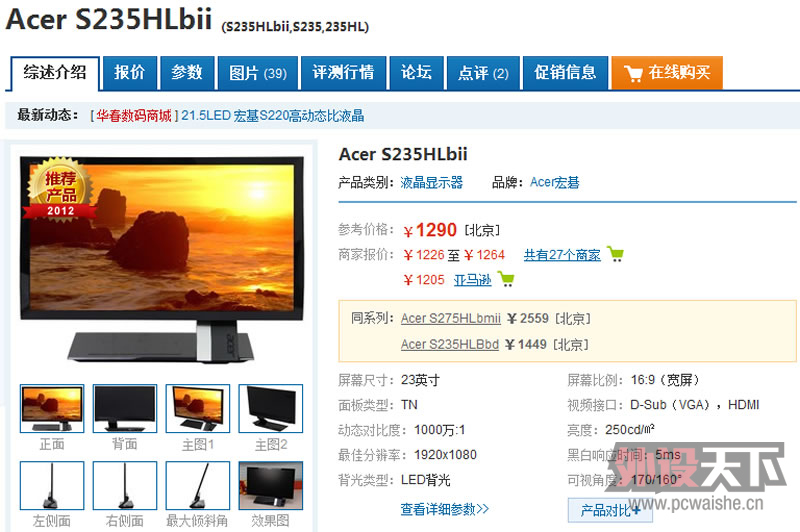Open the 共有27个商家 link
Viewport: 800px width, 532px height.
[x=562, y=255]
